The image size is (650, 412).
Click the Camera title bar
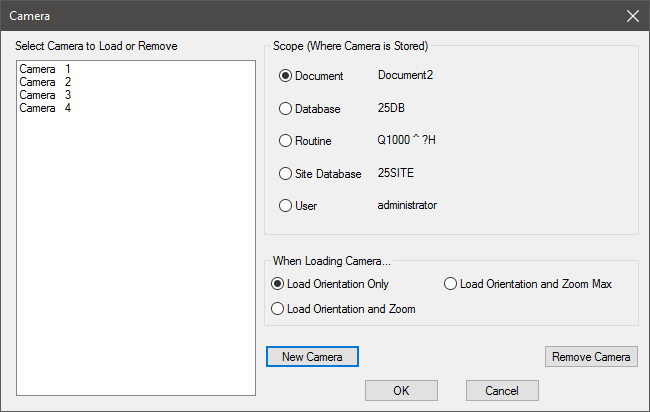tap(300, 16)
